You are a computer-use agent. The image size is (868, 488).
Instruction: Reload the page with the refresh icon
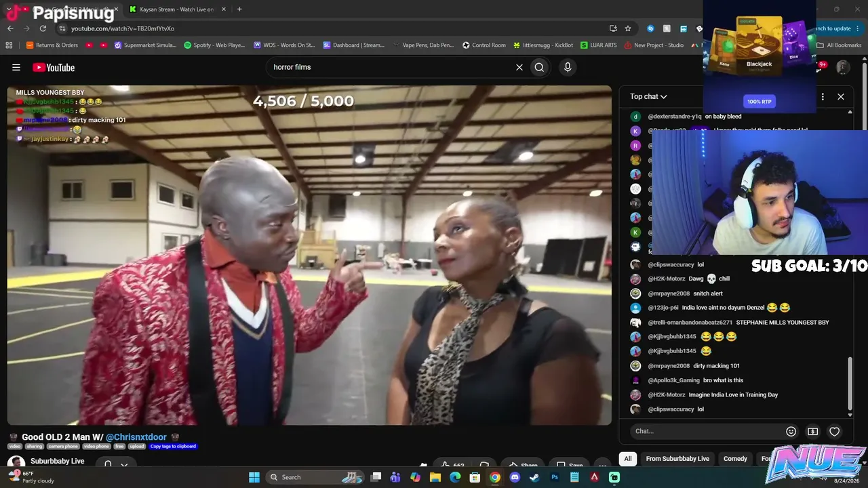[x=43, y=28]
